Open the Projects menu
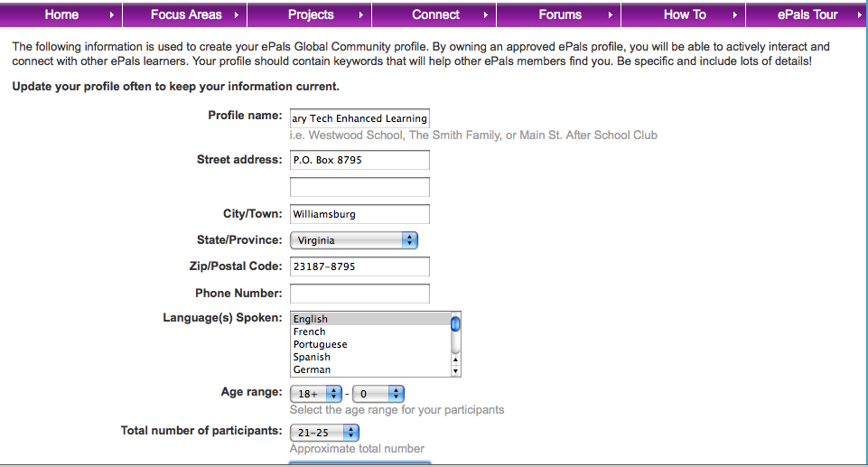 click(310, 15)
